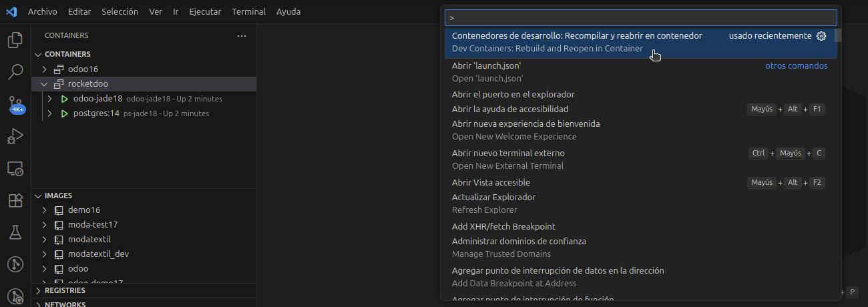This screenshot has width=868, height=307.
Task: Expand the modatextil_dev image entry
Action: (44, 254)
